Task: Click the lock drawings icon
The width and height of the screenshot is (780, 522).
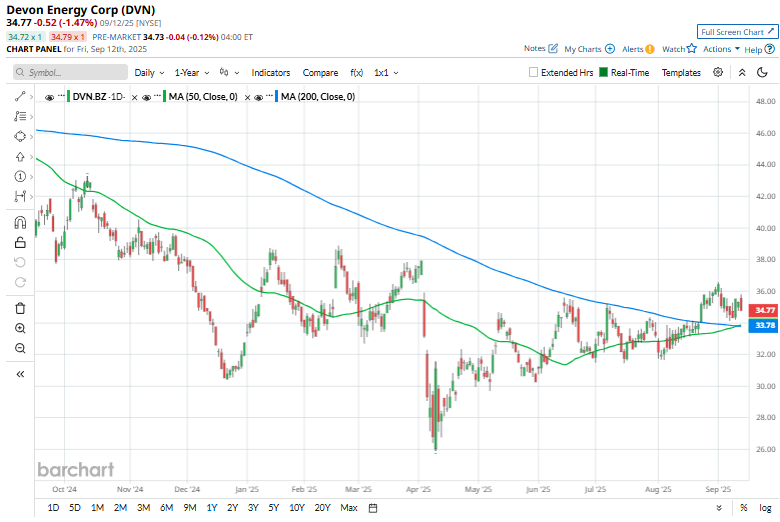Action: click(x=20, y=242)
